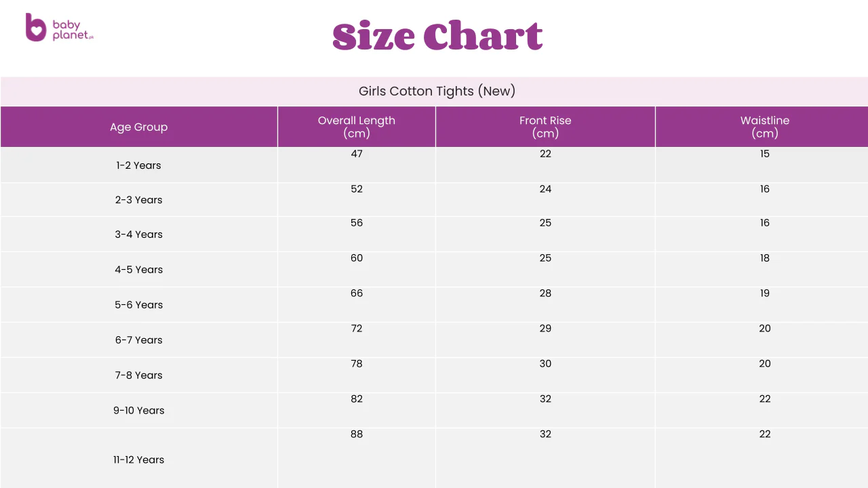
Task: Click overall length value 47
Action: 357,154
